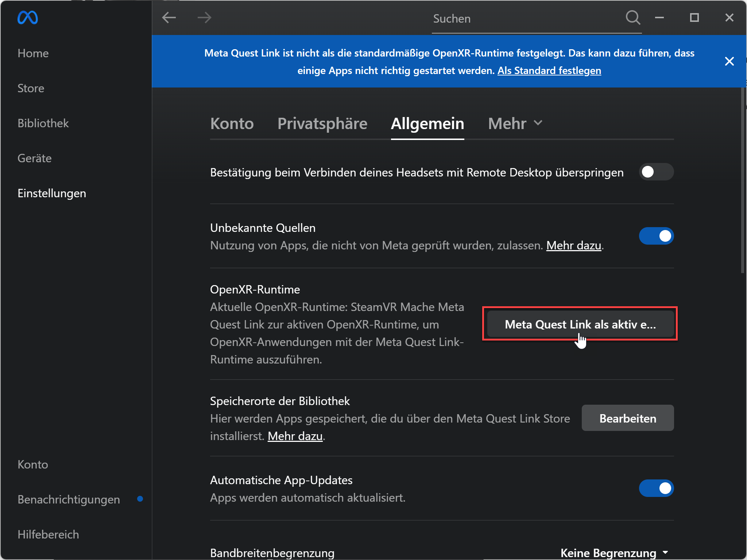Click the Meta logo icon
Screen dimensions: 747x560
tap(28, 17)
